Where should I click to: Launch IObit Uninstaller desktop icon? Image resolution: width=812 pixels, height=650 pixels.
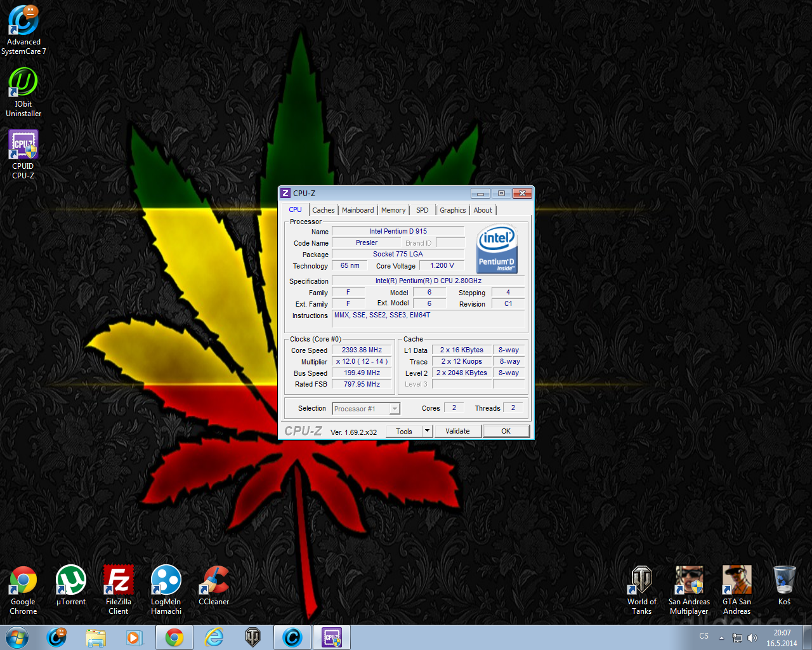point(23,93)
